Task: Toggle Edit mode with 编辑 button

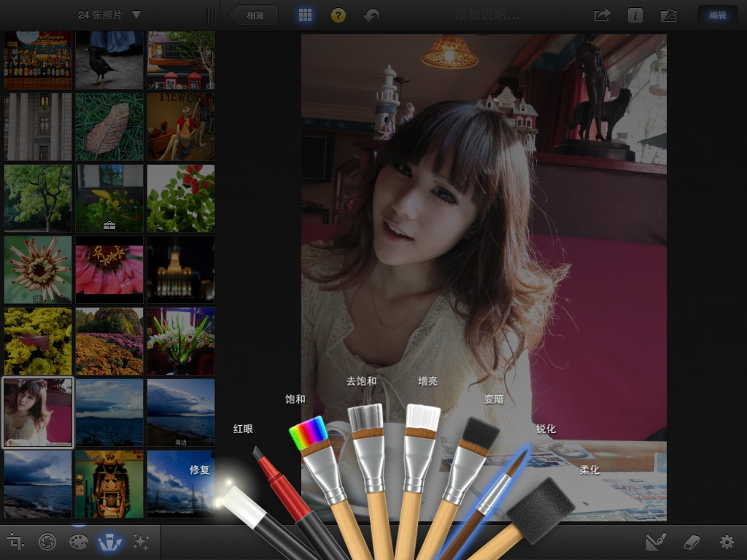Action: click(x=717, y=15)
